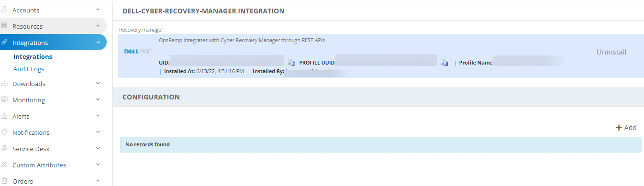Screen dimensions: 644x186
Task: Expand the Accounts menu chevron
Action: tap(98, 10)
